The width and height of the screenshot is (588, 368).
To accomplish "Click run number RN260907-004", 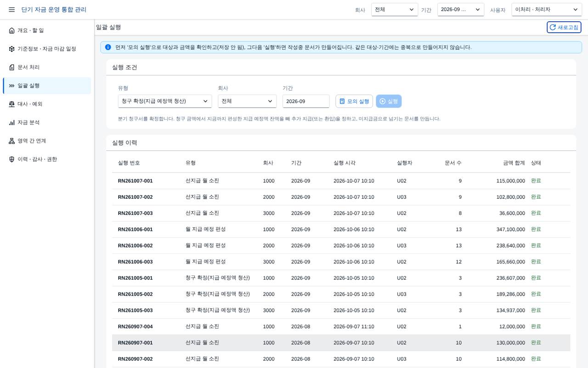I will (x=135, y=327).
